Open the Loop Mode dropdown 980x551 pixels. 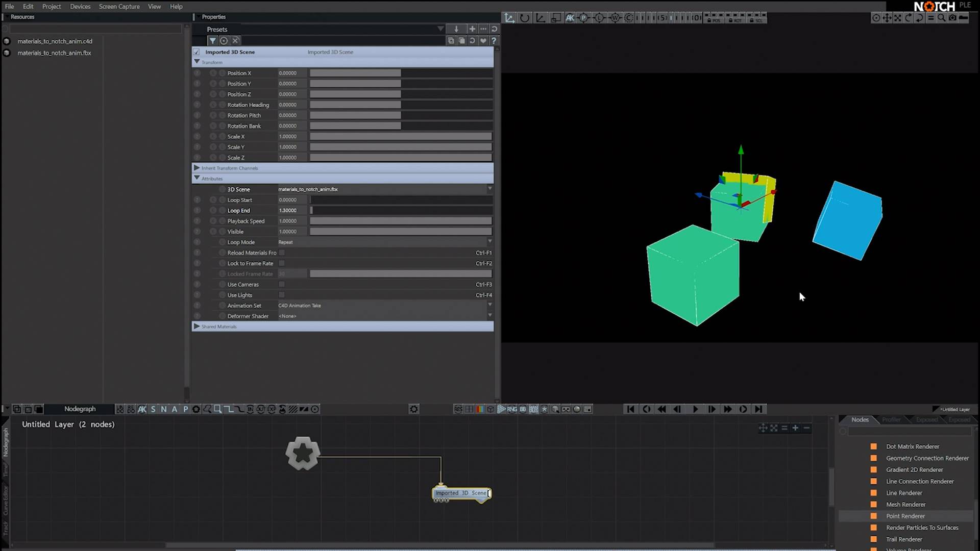pyautogui.click(x=385, y=242)
